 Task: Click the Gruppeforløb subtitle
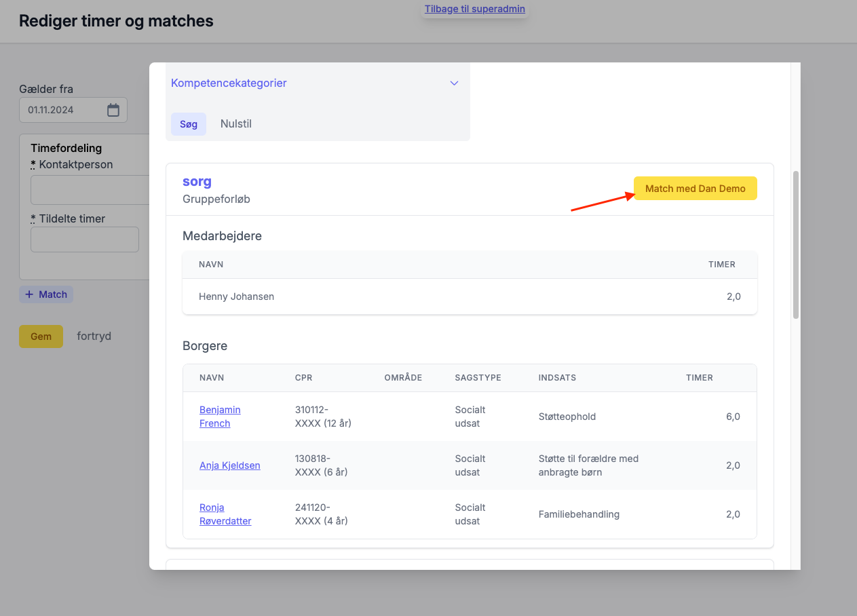(x=216, y=199)
